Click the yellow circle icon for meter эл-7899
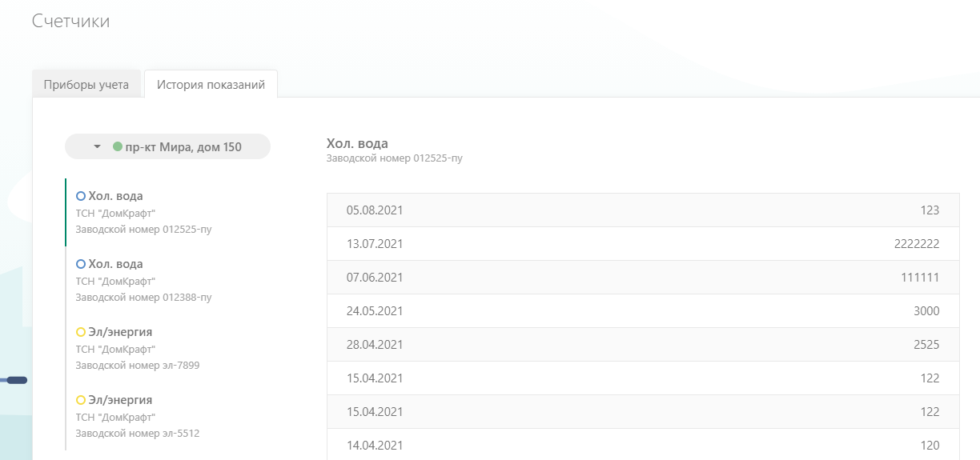Screen dimensions: 980x460 80,332
